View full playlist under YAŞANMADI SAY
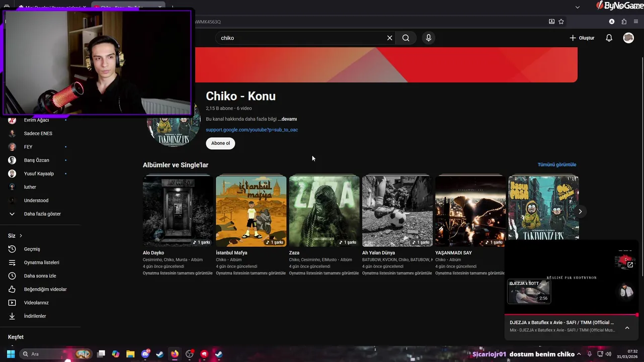Screen dimensions: 644x362 470,273
